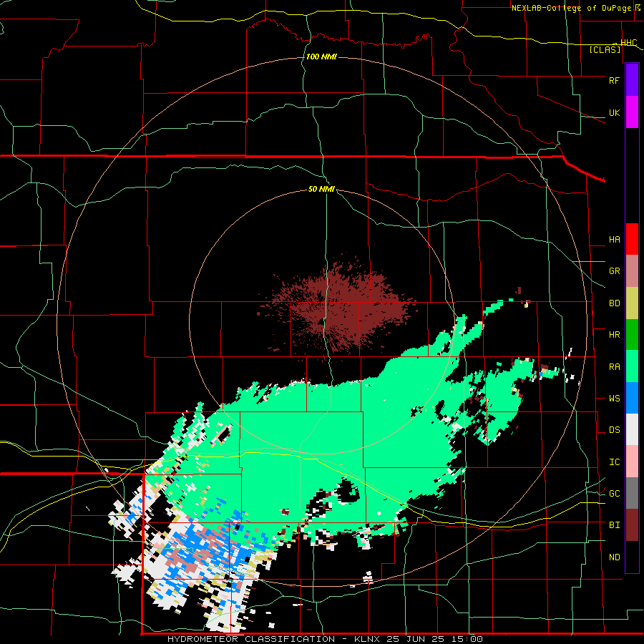This screenshot has width=644, height=644.
Task: Click the UK legend label
Action: click(614, 112)
